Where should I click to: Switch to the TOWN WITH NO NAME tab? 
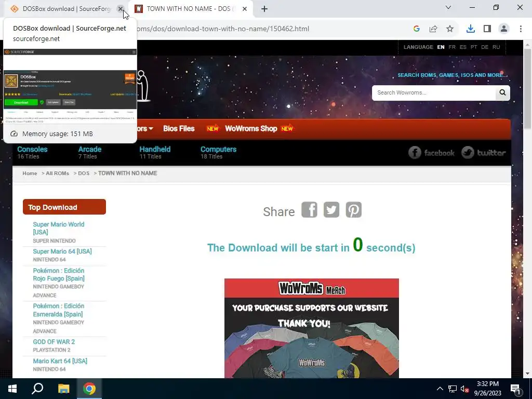191,9
